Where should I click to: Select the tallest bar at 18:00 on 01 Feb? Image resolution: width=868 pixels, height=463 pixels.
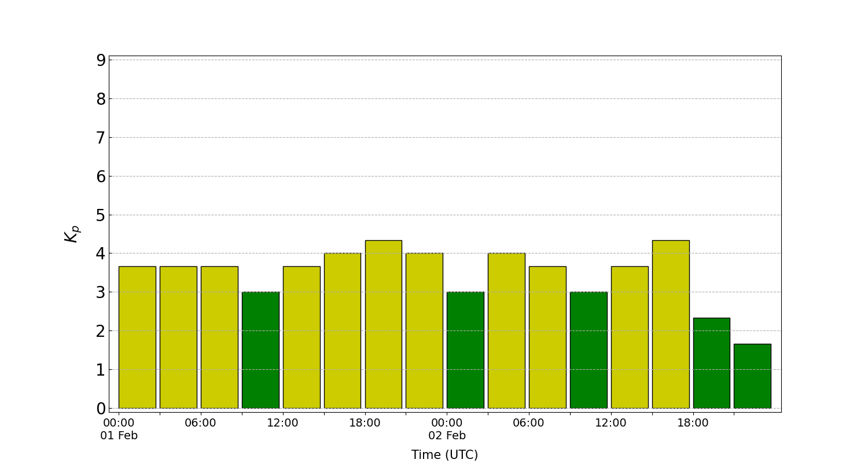(383, 324)
